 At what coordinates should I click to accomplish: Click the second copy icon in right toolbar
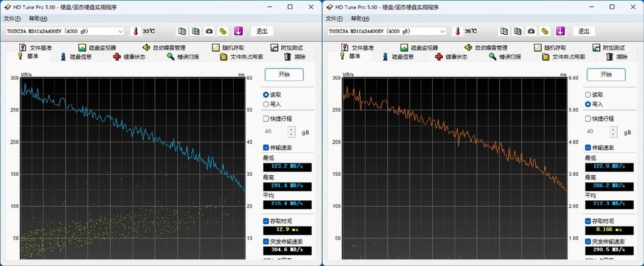517,31
